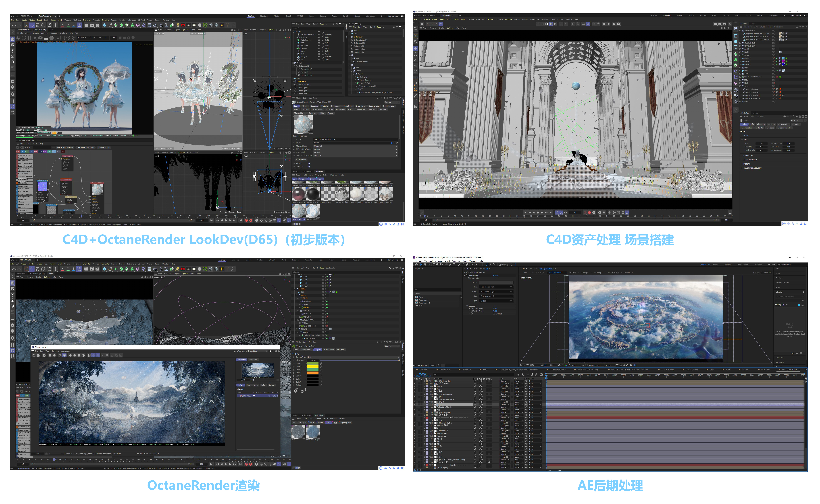Switch Libraries panel to grid view icon

click(x=799, y=305)
